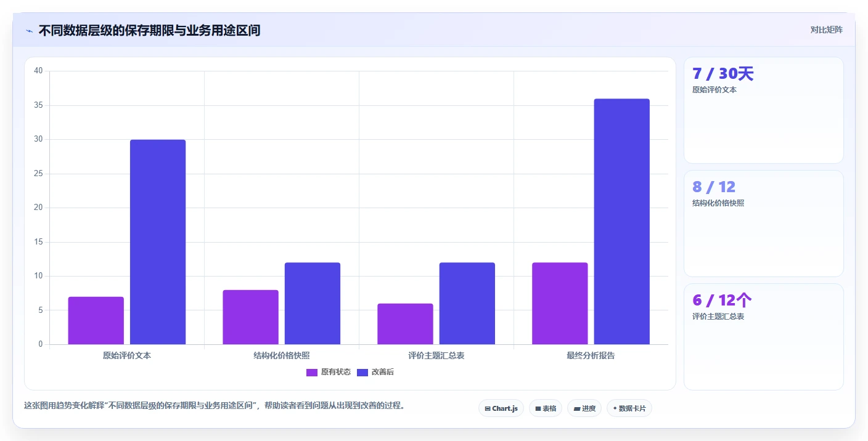This screenshot has width=868, height=441.
Task: Select the 表格 chip
Action: pyautogui.click(x=546, y=408)
